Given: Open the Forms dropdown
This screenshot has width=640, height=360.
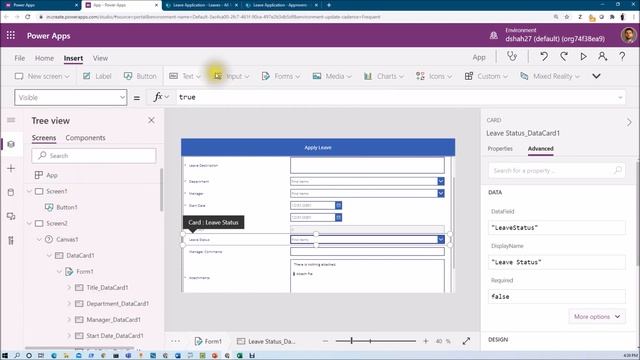Looking at the screenshot, I should 281,76.
